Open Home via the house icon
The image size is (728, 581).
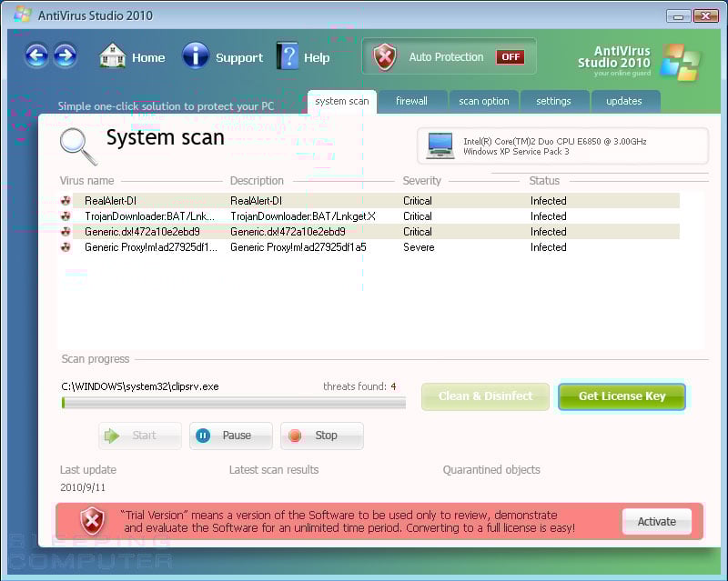click(113, 56)
